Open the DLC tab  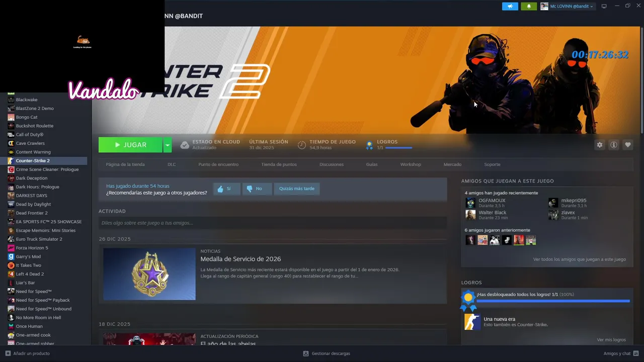pyautogui.click(x=172, y=164)
